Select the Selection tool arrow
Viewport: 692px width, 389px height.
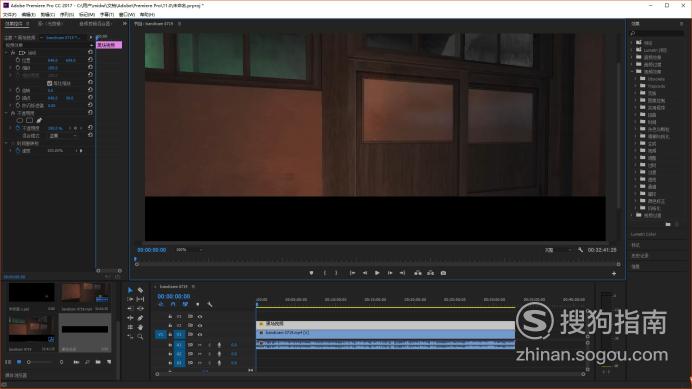click(x=130, y=290)
